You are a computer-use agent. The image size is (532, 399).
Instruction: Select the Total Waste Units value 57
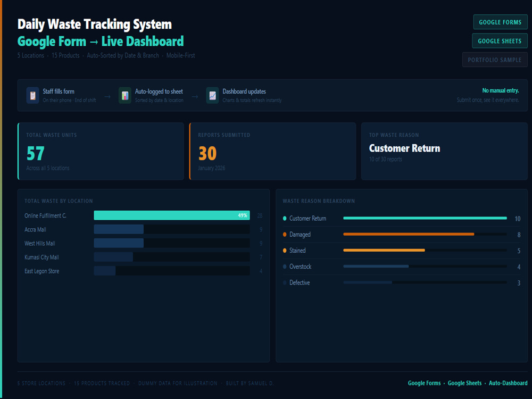point(36,153)
